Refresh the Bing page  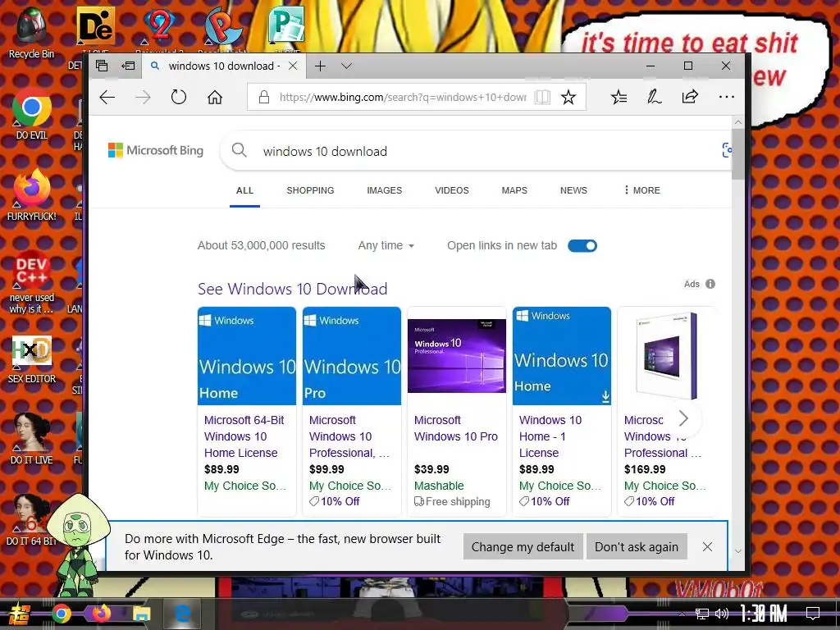point(178,97)
